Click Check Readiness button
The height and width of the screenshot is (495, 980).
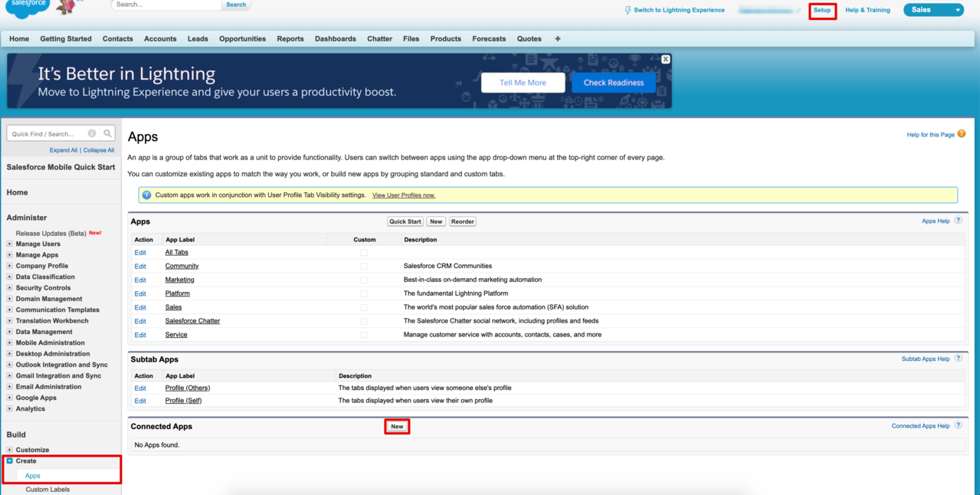(x=614, y=83)
